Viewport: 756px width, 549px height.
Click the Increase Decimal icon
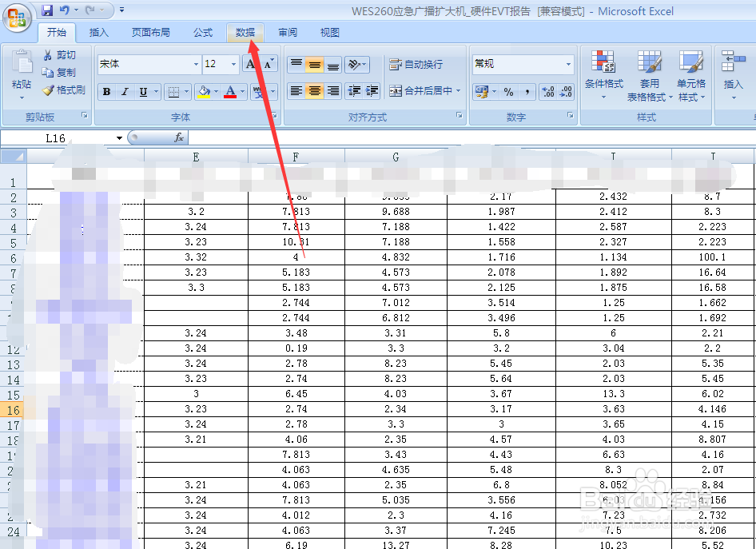coord(548,91)
